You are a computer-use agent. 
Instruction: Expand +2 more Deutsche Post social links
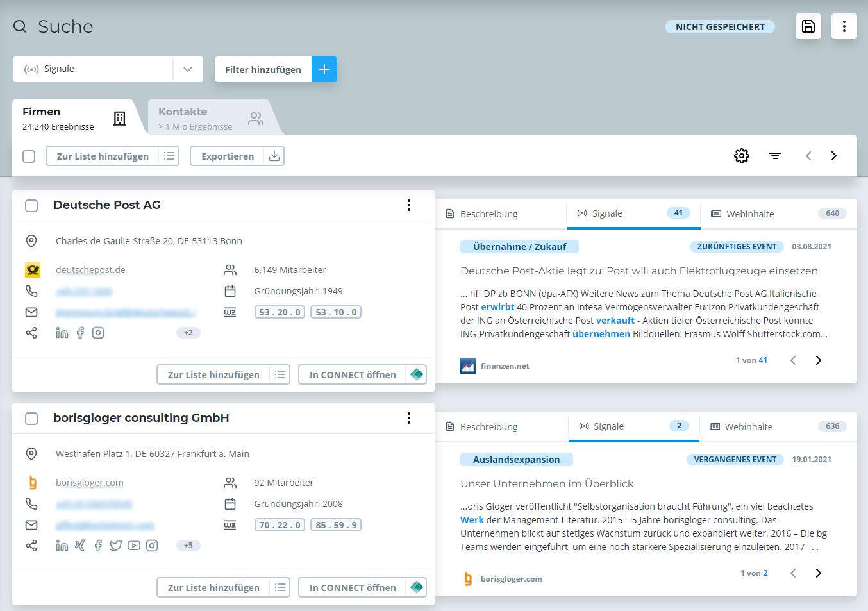tap(188, 333)
